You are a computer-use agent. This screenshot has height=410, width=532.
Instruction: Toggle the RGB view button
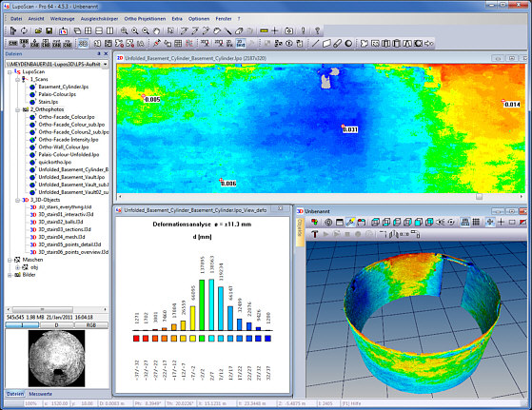point(91,325)
